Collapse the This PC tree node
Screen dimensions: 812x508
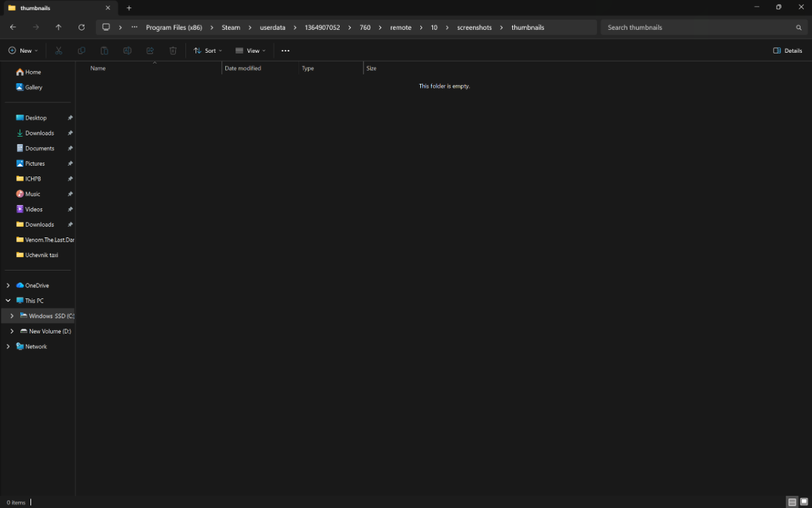8,300
